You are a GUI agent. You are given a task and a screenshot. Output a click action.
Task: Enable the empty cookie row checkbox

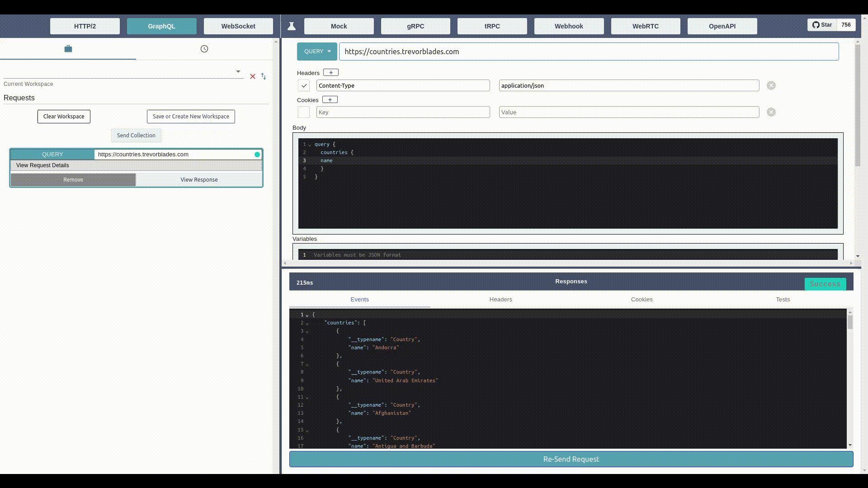(x=304, y=112)
